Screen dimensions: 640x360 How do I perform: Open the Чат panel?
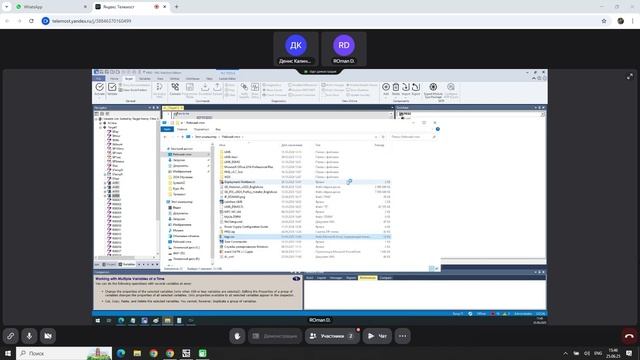(x=377, y=336)
